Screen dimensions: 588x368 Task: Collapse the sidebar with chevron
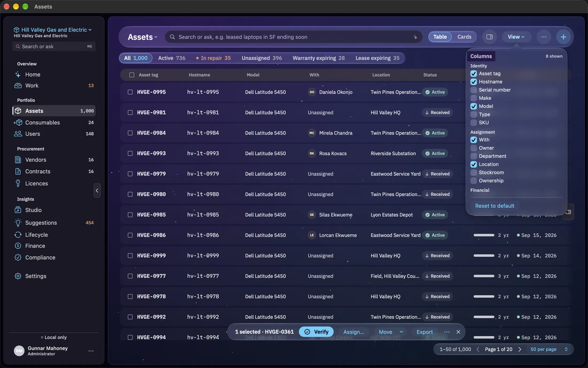97,191
